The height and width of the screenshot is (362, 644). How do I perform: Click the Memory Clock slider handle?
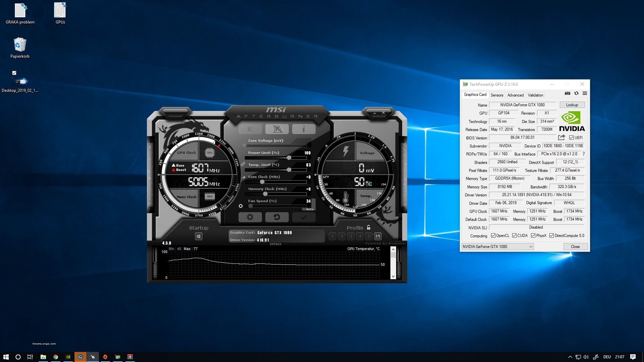(265, 194)
